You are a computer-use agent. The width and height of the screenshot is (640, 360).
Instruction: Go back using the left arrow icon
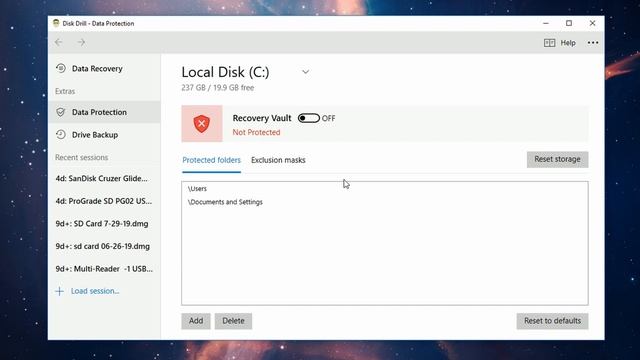(59, 42)
